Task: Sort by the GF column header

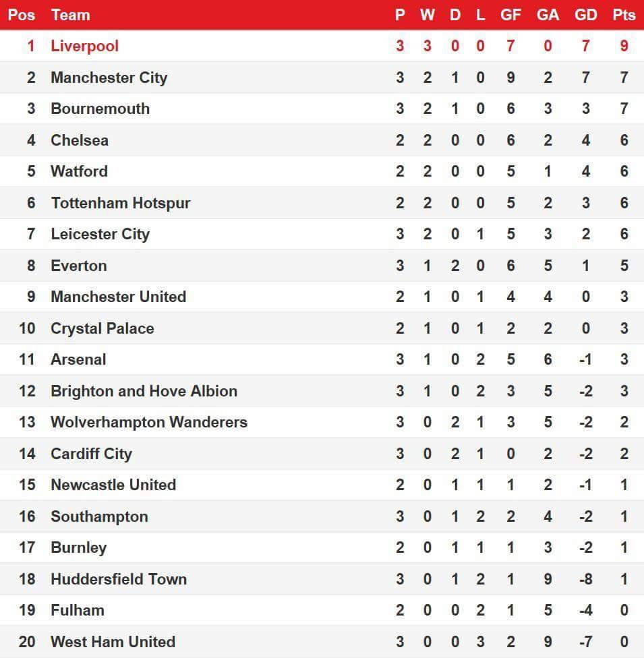Action: [x=510, y=15]
